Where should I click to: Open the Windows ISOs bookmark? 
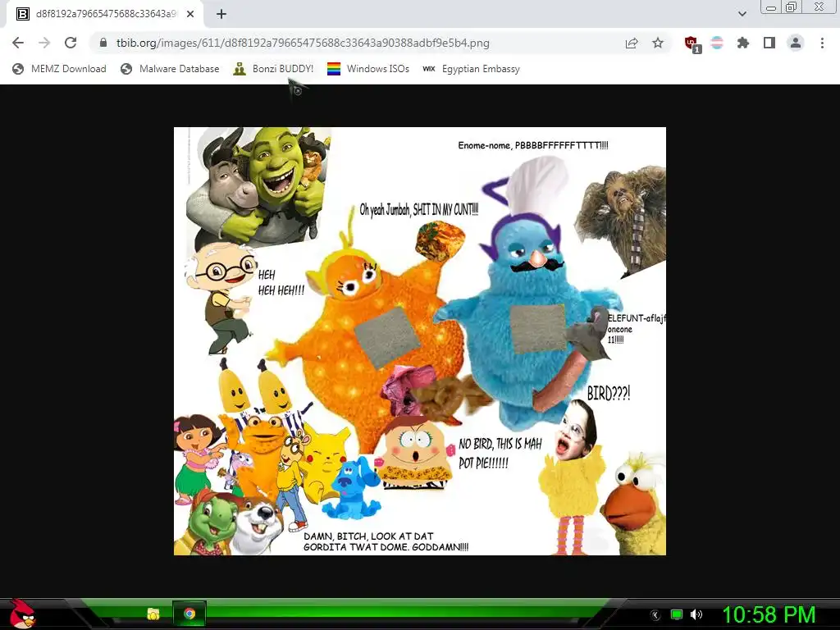(x=368, y=69)
